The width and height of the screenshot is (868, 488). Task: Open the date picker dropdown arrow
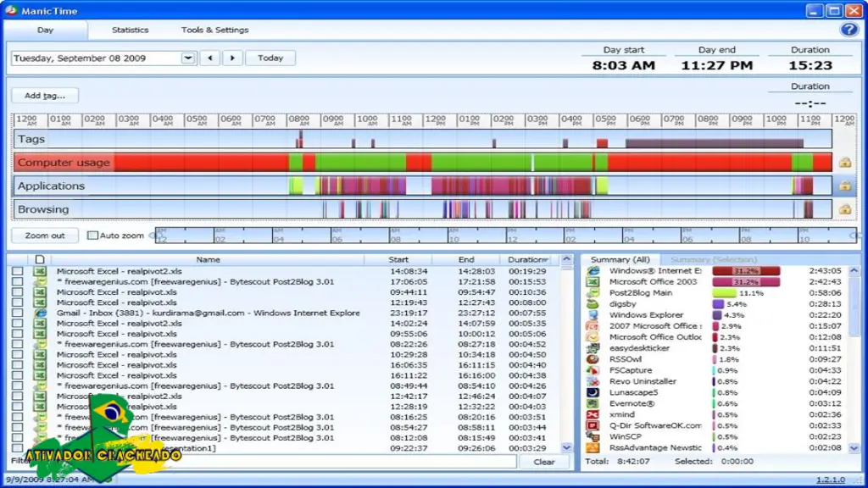[188, 58]
